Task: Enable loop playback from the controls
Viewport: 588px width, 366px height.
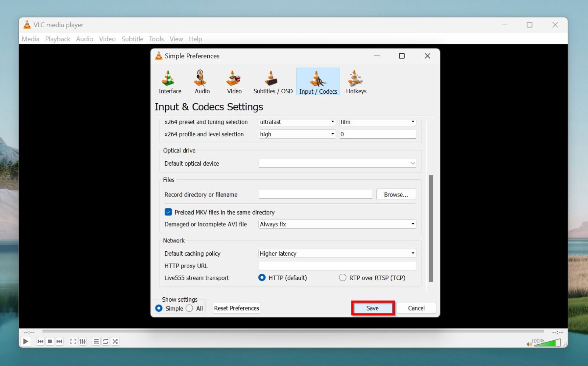Action: pos(105,341)
